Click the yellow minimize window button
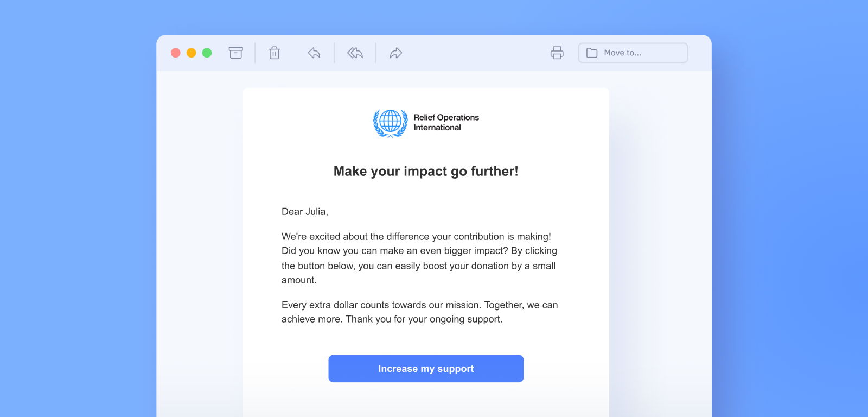This screenshot has width=868, height=417. pos(191,53)
